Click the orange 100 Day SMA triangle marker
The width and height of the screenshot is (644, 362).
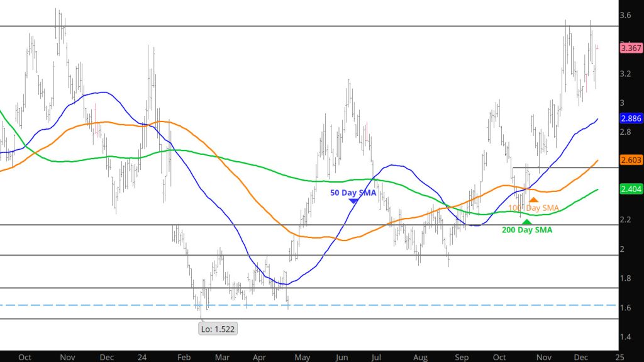coord(533,200)
